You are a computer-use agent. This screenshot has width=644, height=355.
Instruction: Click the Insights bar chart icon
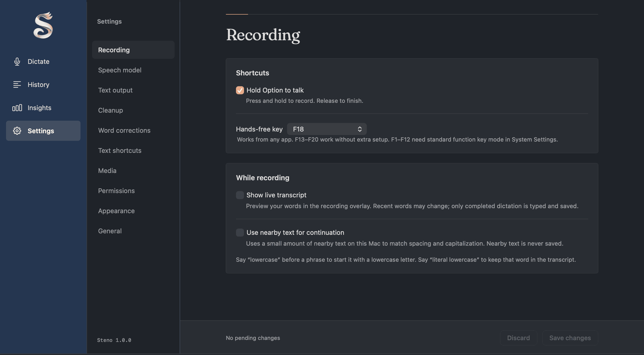pos(17,108)
